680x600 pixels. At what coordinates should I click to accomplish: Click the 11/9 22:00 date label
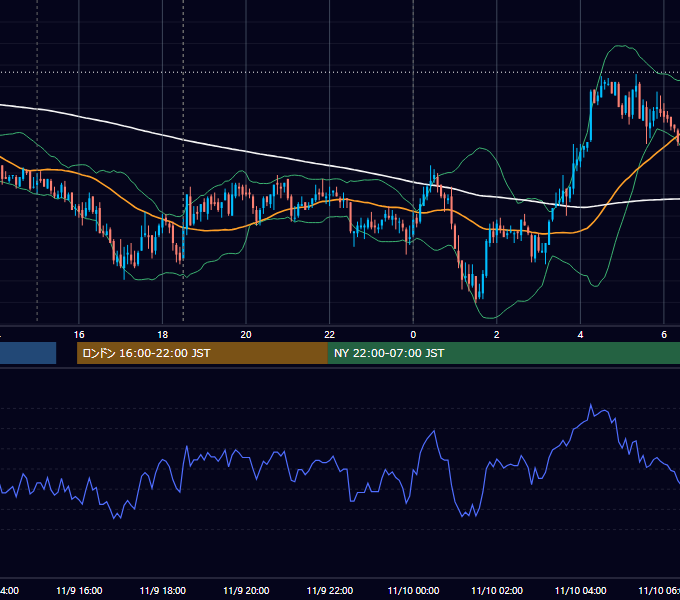pyautogui.click(x=330, y=590)
